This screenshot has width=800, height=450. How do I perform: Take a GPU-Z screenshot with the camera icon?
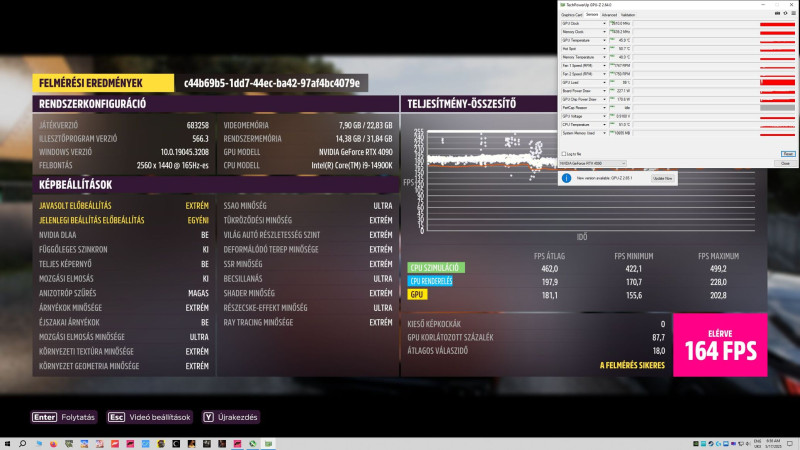778,13
